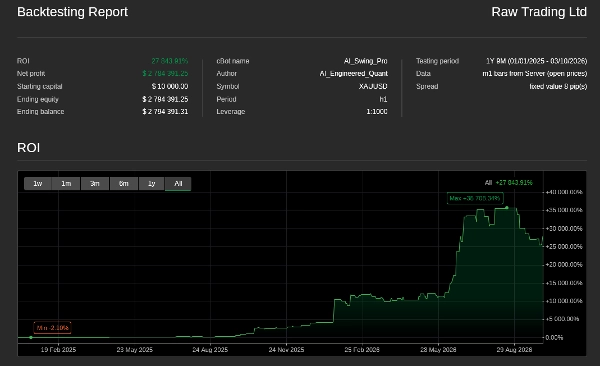Click the 25 Feb 2026 axis date
The image size is (600, 366).
point(362,350)
